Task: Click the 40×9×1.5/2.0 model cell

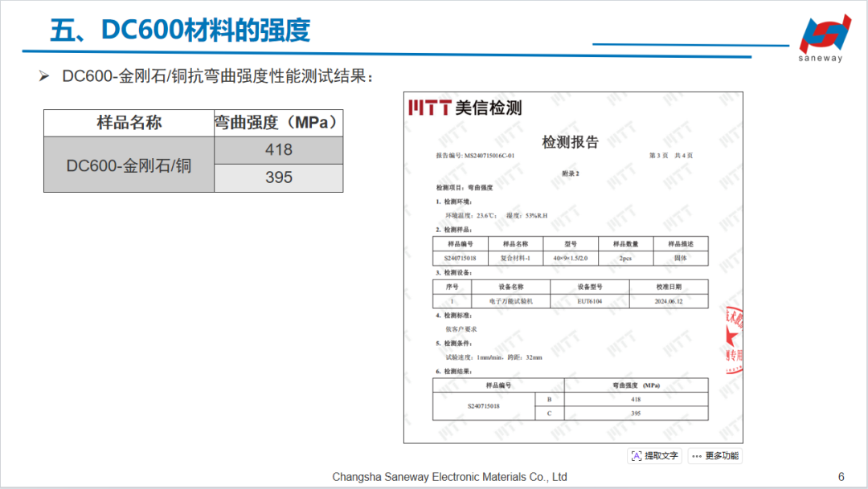Action: [570, 259]
